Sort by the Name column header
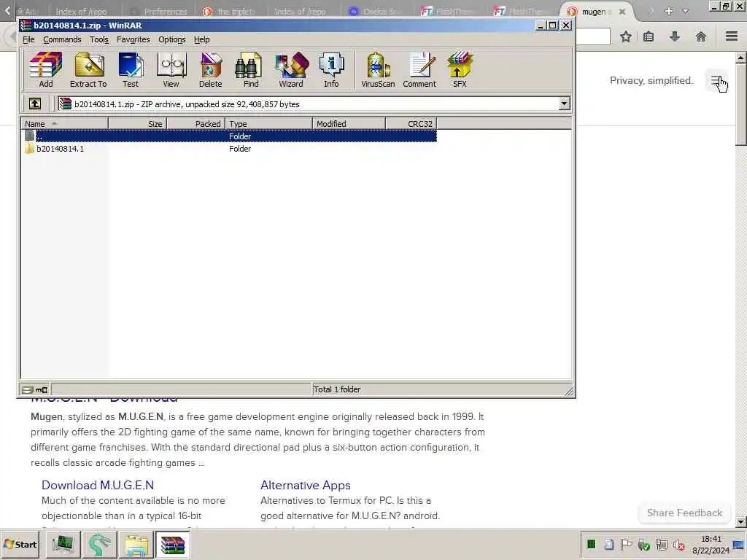 64,124
